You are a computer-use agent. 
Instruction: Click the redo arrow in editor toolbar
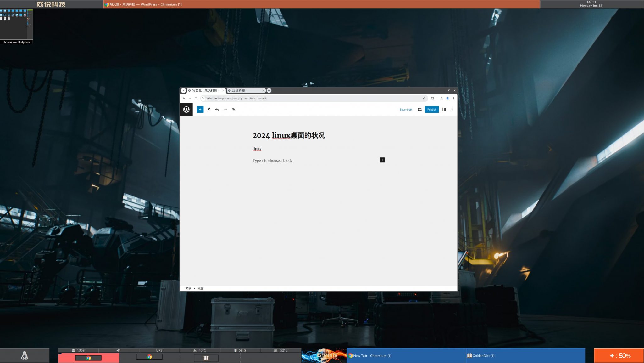(x=225, y=110)
